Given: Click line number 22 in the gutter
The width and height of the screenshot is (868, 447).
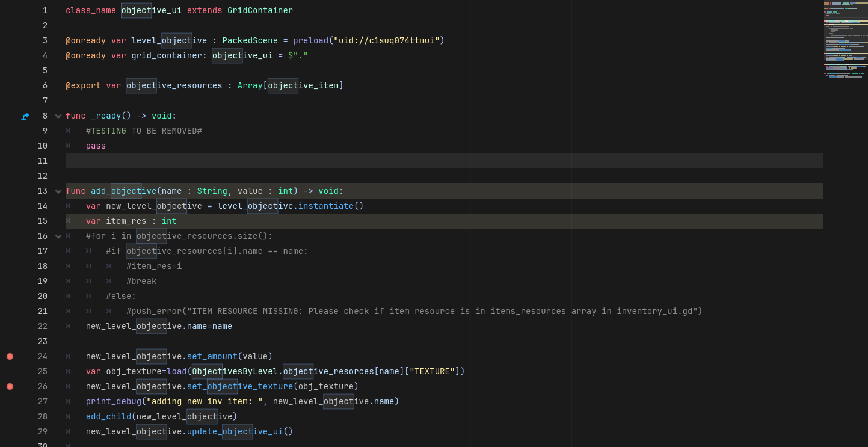Looking at the screenshot, I should pos(42,326).
